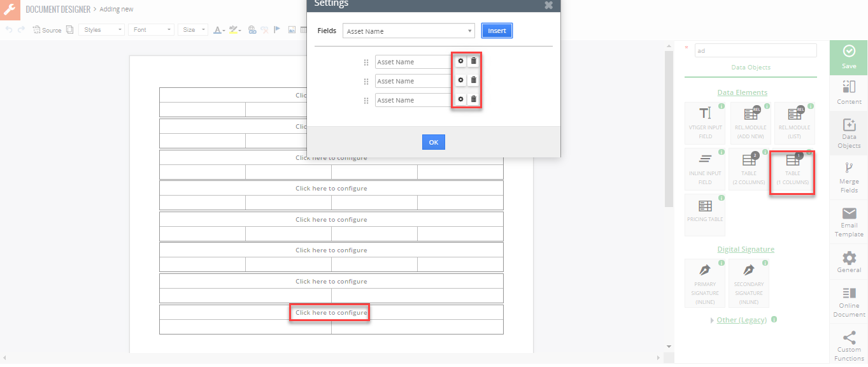Select the Inline Input Field element
This screenshot has height=367, width=868.
coord(705,169)
